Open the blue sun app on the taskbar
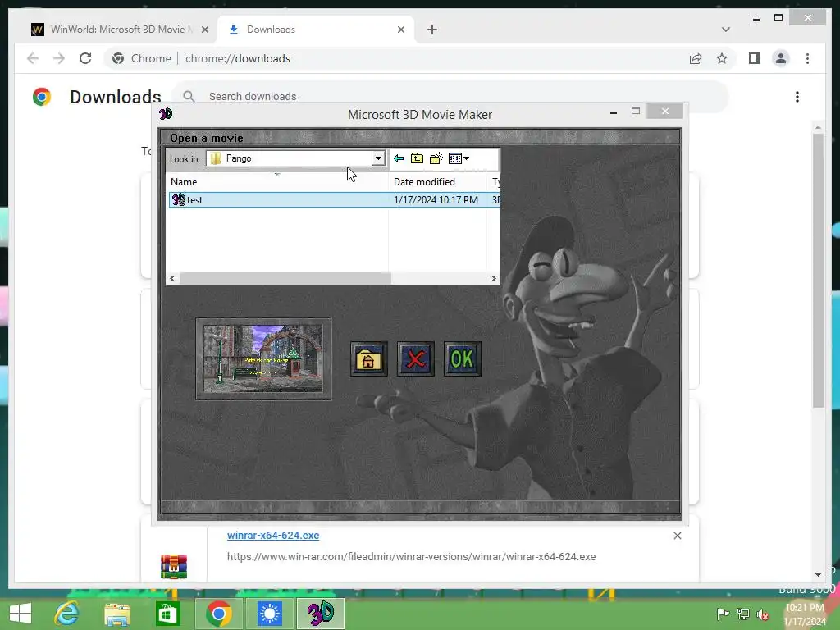Viewport: 840px width, 630px height. [x=269, y=614]
